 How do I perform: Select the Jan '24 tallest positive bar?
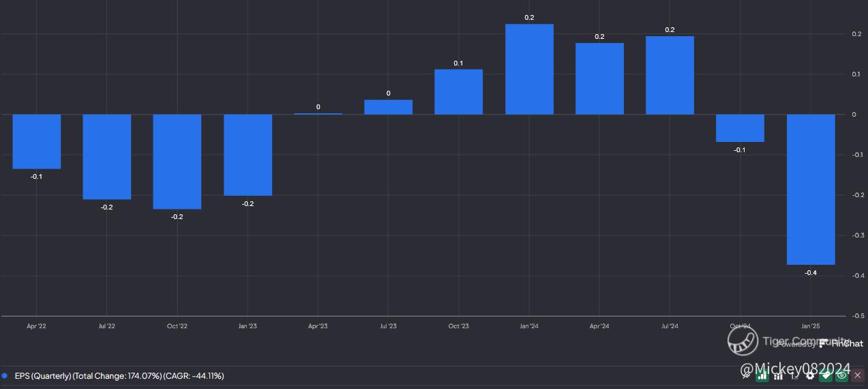coord(529,69)
